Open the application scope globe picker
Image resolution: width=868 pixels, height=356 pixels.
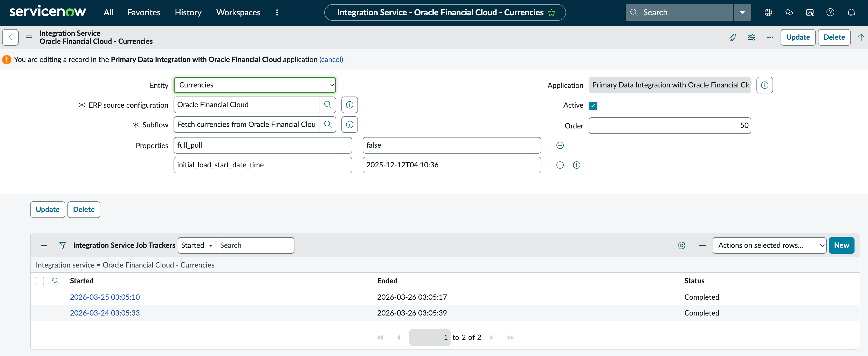768,12
